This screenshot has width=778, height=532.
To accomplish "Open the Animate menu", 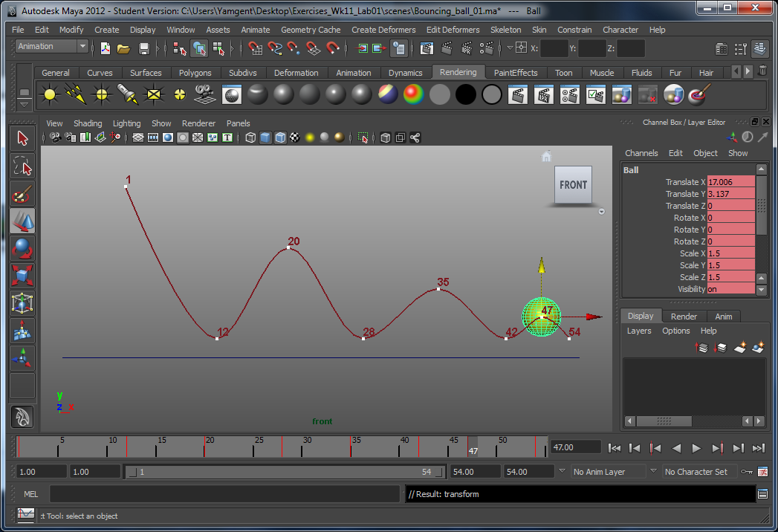I will 256,30.
